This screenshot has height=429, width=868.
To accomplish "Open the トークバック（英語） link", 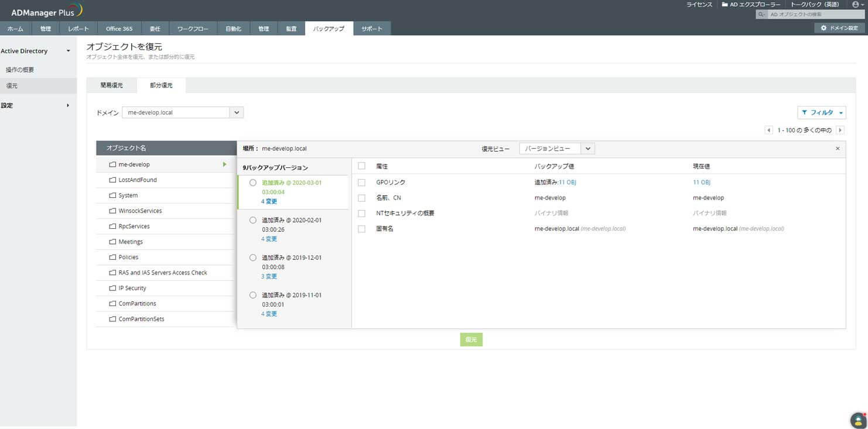I will click(x=815, y=4).
